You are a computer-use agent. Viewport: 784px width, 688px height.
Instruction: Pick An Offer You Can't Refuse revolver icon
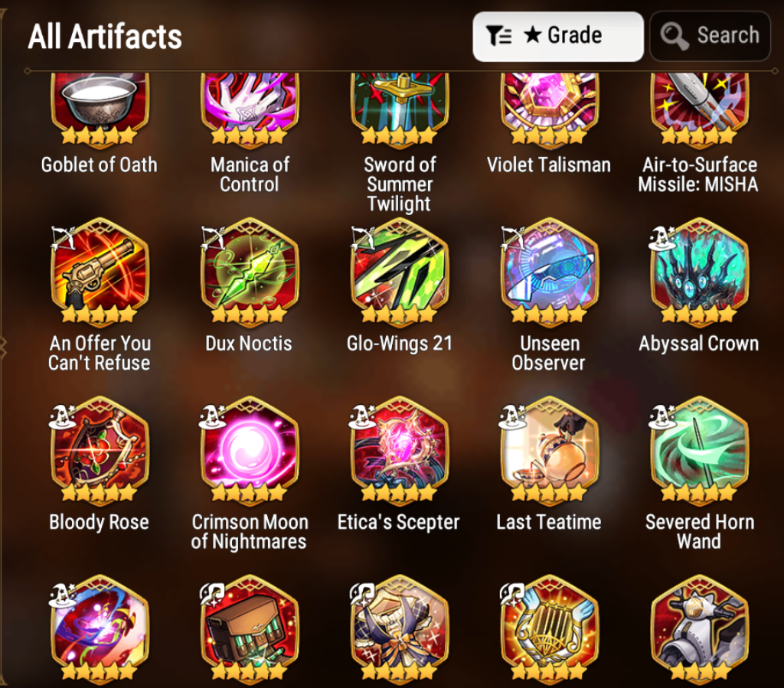pos(100,272)
